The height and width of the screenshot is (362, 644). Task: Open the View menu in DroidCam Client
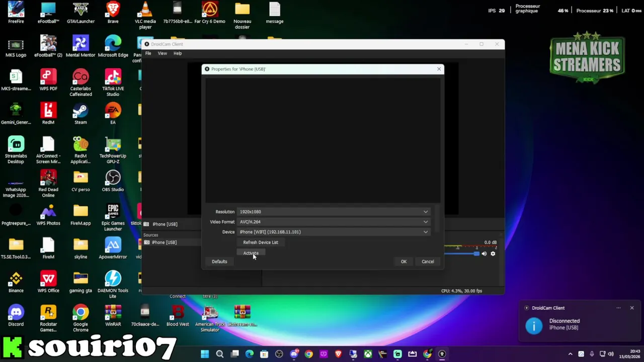[x=162, y=53]
